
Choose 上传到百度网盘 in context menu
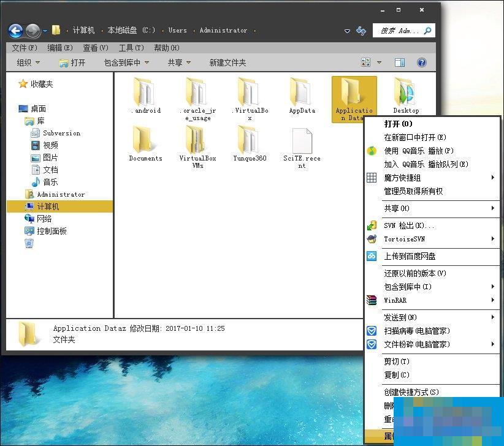click(433, 256)
